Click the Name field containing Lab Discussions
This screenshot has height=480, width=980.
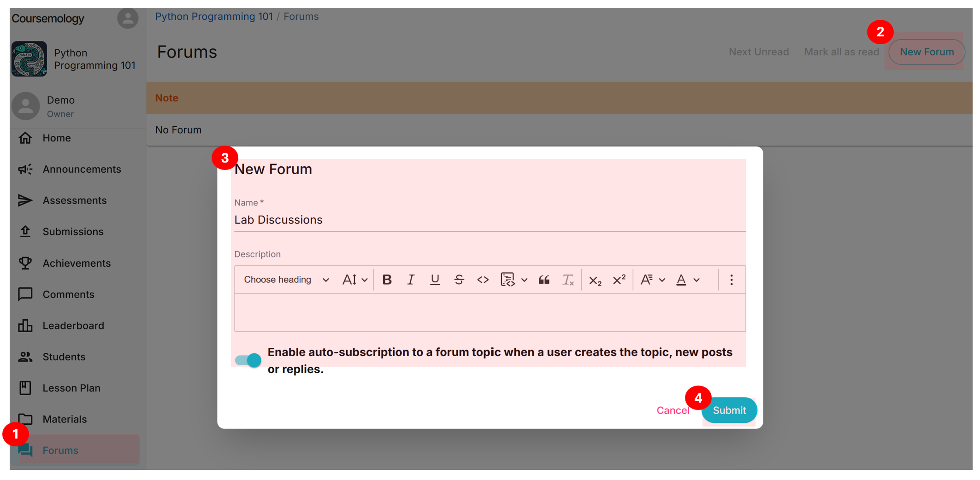click(490, 220)
